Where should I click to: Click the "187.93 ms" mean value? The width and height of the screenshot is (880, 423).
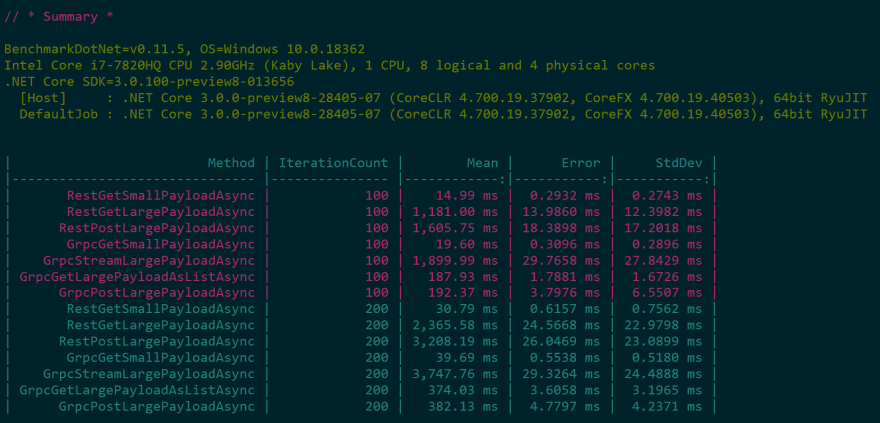pos(463,277)
